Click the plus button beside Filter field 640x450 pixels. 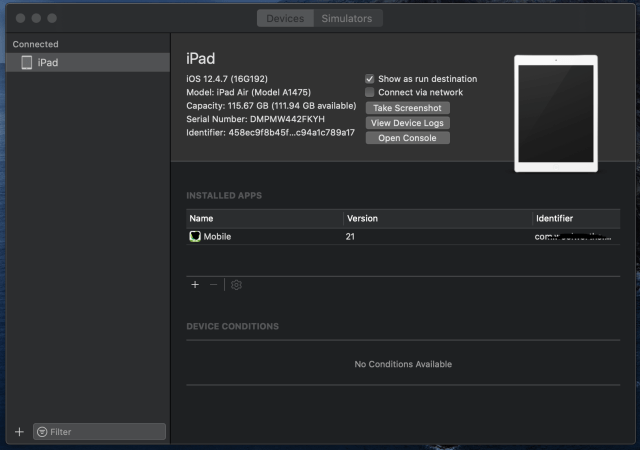[19, 432]
